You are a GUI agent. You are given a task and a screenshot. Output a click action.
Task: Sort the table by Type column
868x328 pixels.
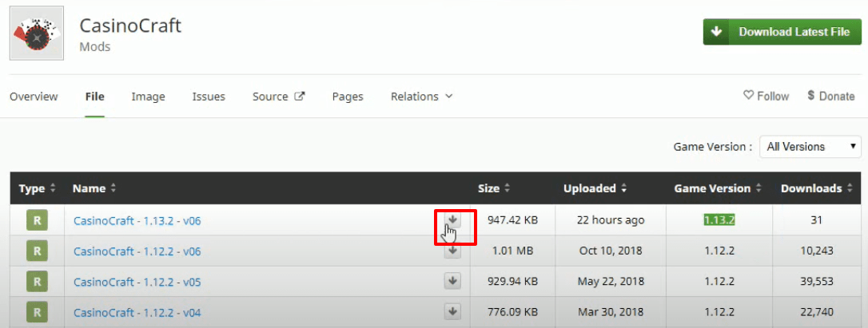pyautogui.click(x=37, y=188)
